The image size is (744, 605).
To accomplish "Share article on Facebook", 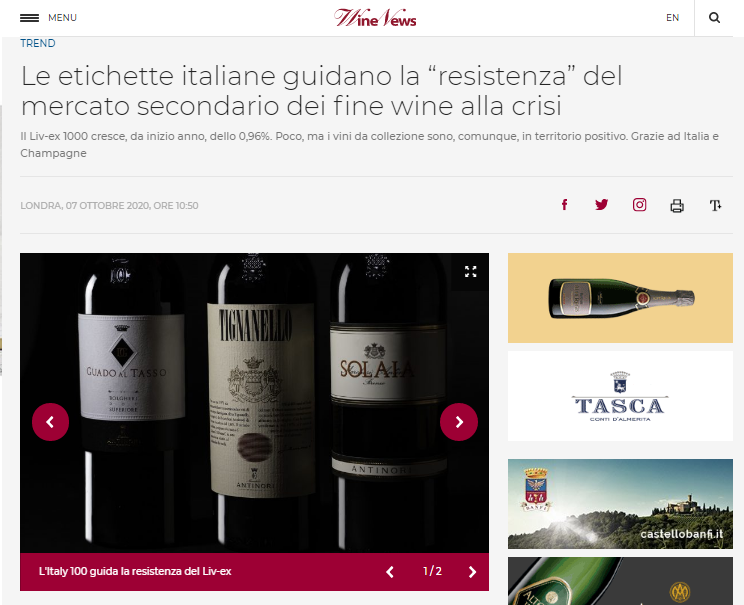I will pos(564,205).
